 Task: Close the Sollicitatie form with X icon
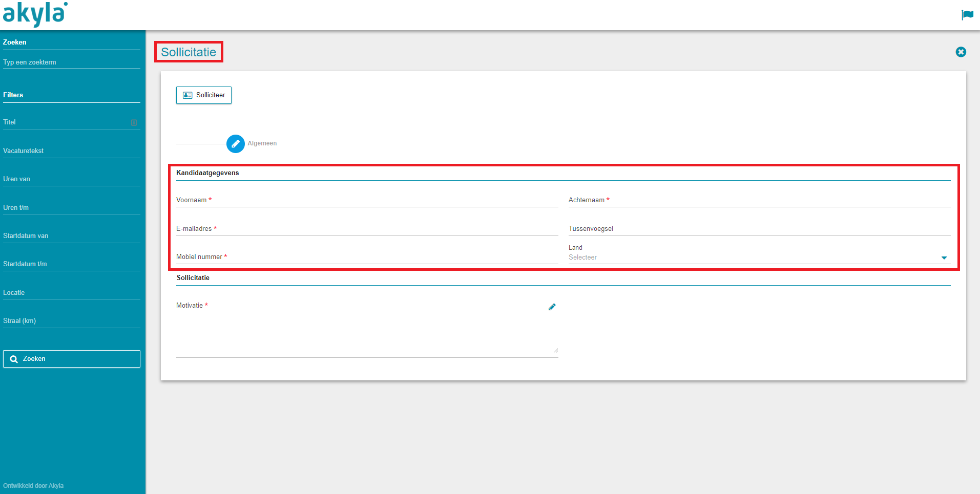point(961,52)
